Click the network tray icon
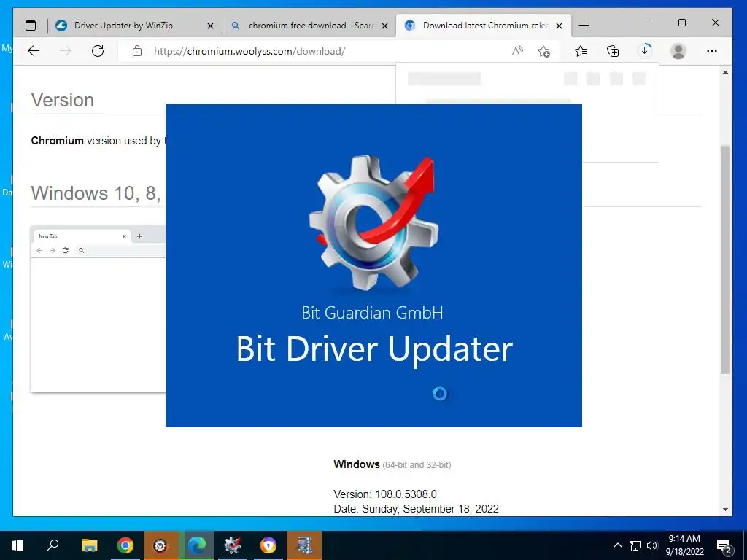This screenshot has height=560, width=747. click(635, 545)
